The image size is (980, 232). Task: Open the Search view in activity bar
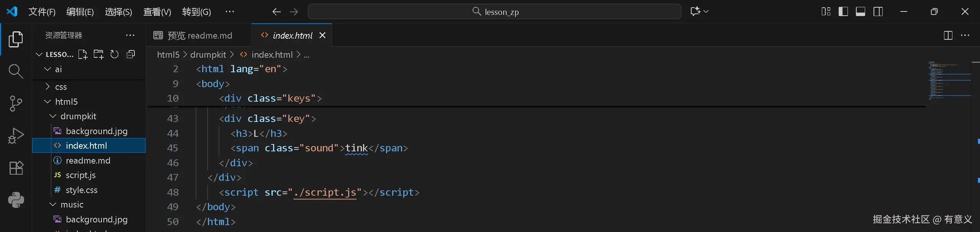[16, 71]
